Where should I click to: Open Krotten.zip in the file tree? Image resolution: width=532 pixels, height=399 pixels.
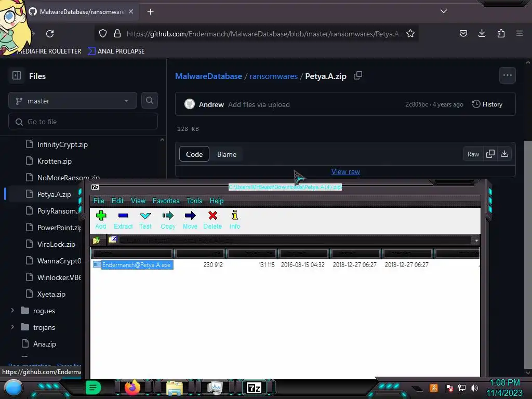click(54, 161)
